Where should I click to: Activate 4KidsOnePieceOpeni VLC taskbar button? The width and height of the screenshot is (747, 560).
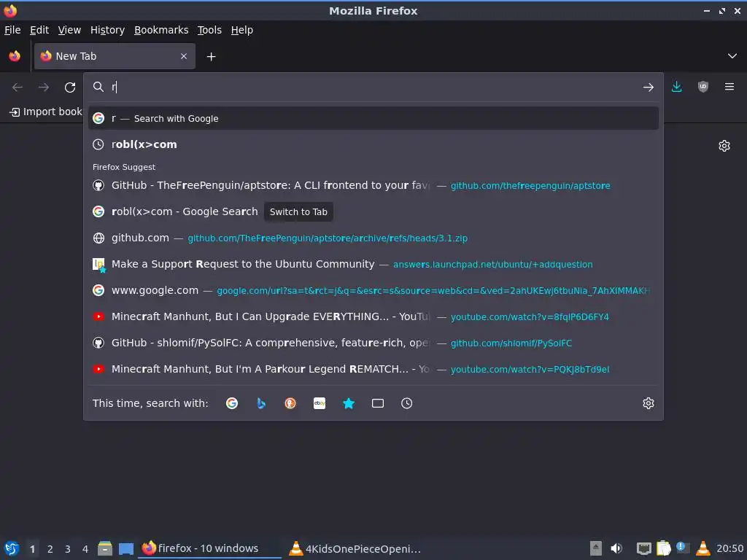point(355,548)
